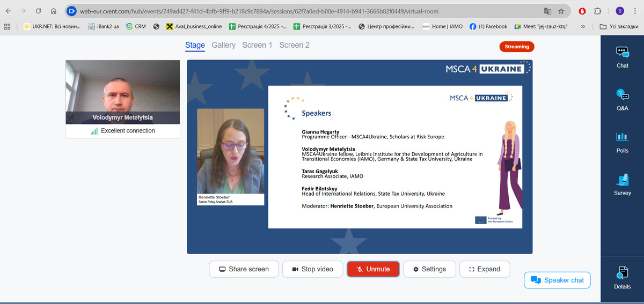This screenshot has width=644, height=304.
Task: Stop video camera
Action: click(312, 269)
